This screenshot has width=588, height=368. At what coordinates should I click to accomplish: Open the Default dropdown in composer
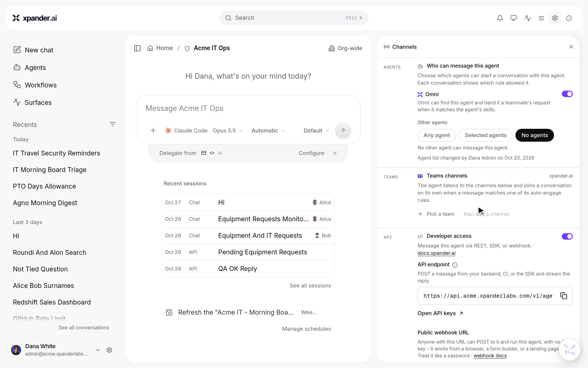[316, 131]
